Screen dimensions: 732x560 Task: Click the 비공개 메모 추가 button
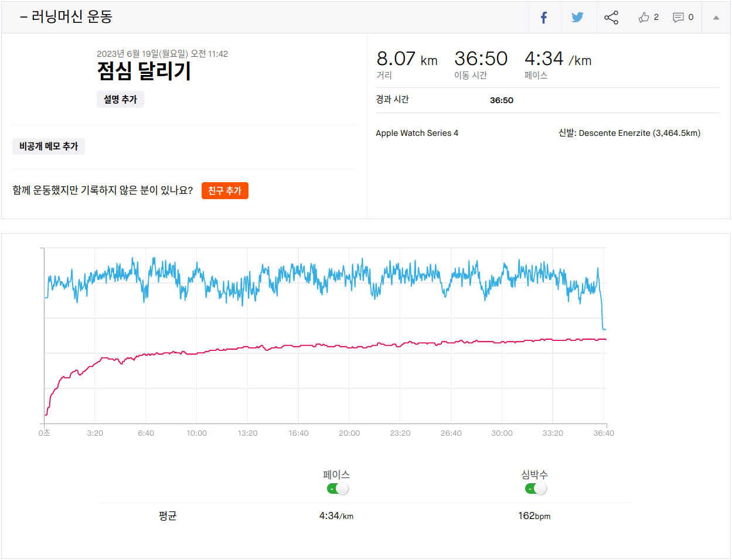click(x=49, y=146)
